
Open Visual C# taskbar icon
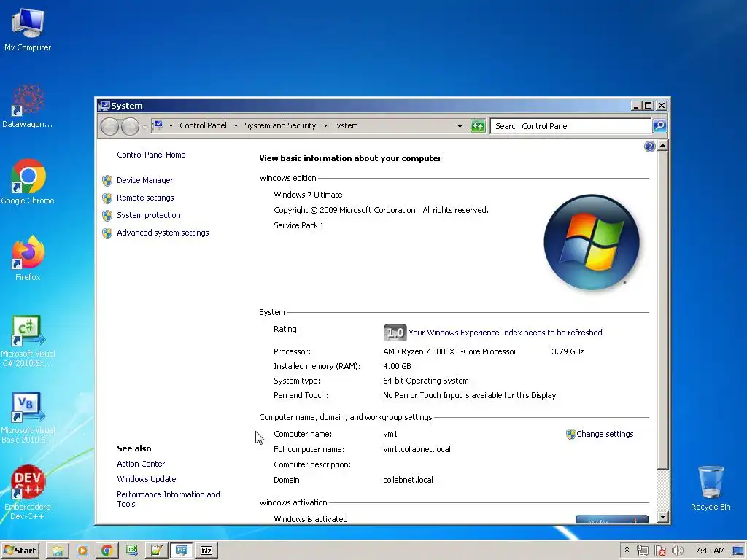(x=132, y=551)
